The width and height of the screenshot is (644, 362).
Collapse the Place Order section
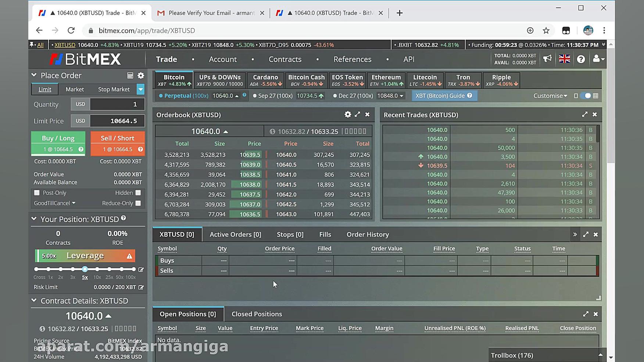(x=34, y=75)
